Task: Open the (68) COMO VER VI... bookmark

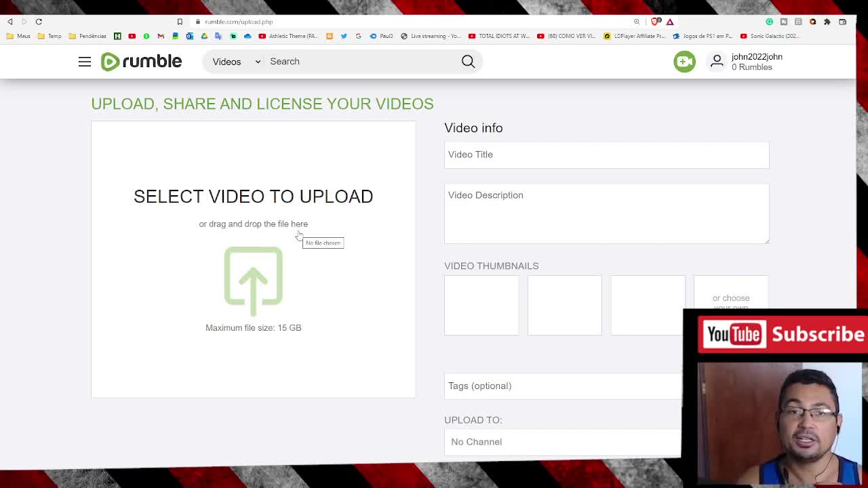Action: pyautogui.click(x=566, y=36)
